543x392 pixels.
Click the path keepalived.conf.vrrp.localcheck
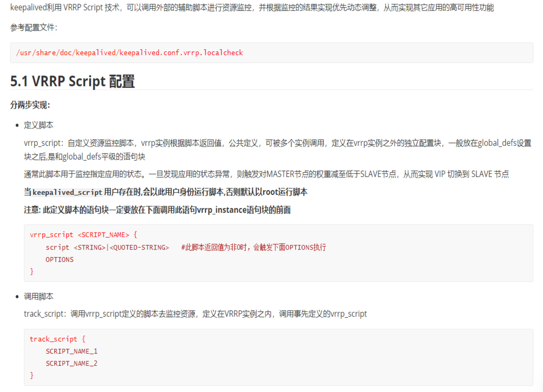(130, 52)
